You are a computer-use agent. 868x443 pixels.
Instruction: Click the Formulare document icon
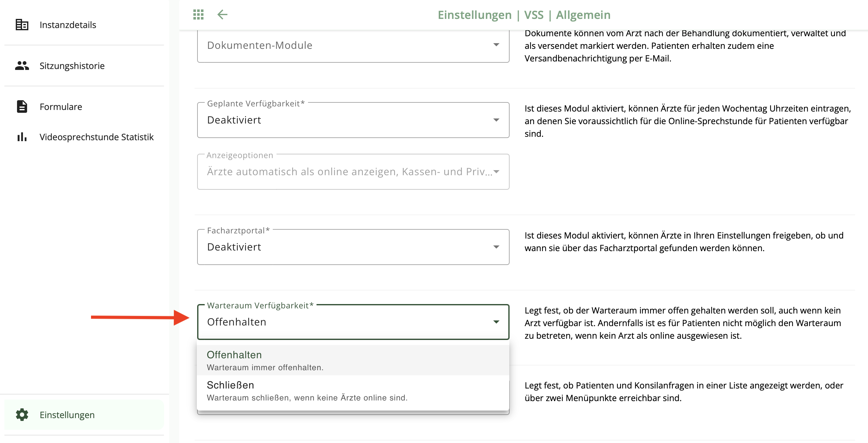(x=22, y=106)
